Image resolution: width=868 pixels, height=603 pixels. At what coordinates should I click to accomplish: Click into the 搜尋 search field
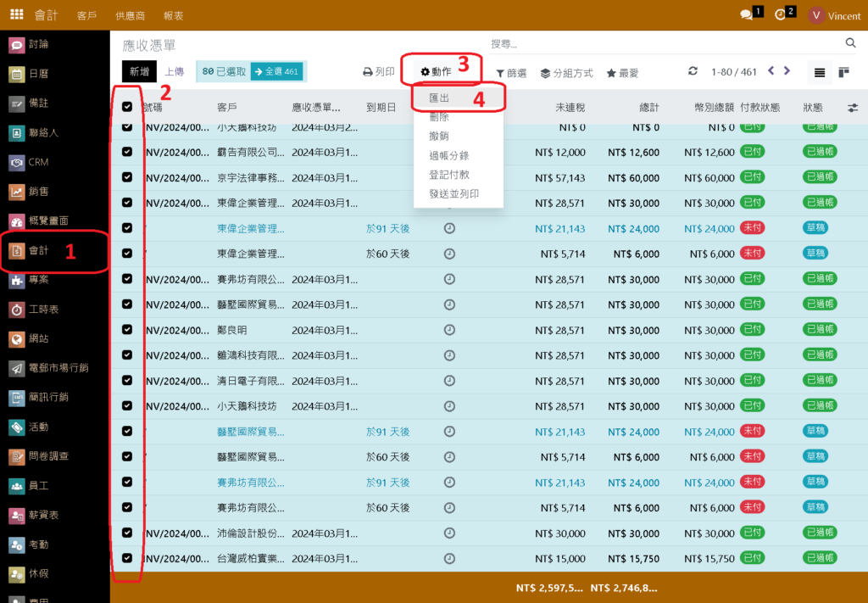pyautogui.click(x=661, y=43)
